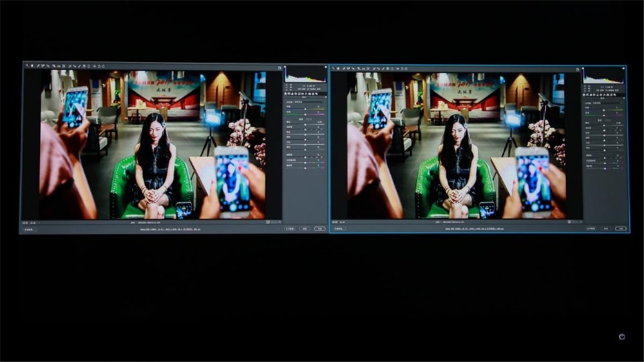Click rotate clockwise icon in right toolbar
This screenshot has height=362, width=644.
406,68
